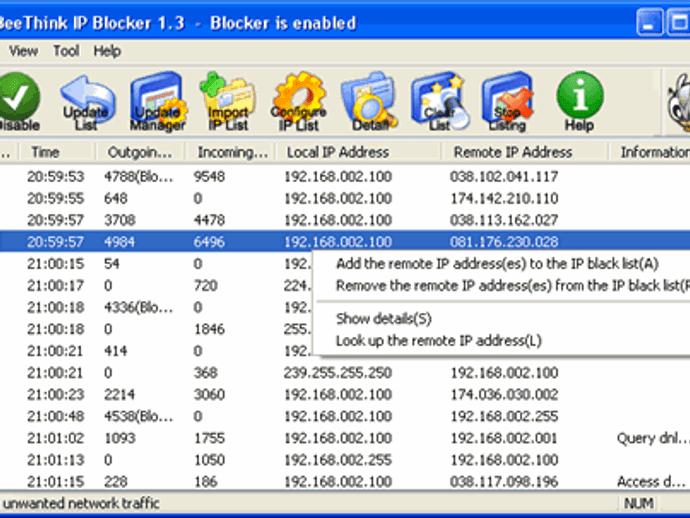Screen dimensions: 690x518
Task: Click remote IP 174.036.030.002
Action: tap(504, 394)
